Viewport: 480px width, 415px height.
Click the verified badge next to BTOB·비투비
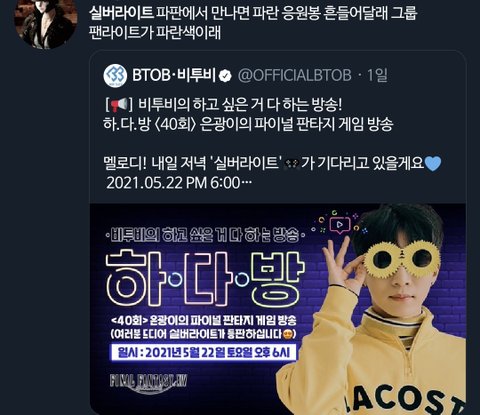[x=225, y=76]
